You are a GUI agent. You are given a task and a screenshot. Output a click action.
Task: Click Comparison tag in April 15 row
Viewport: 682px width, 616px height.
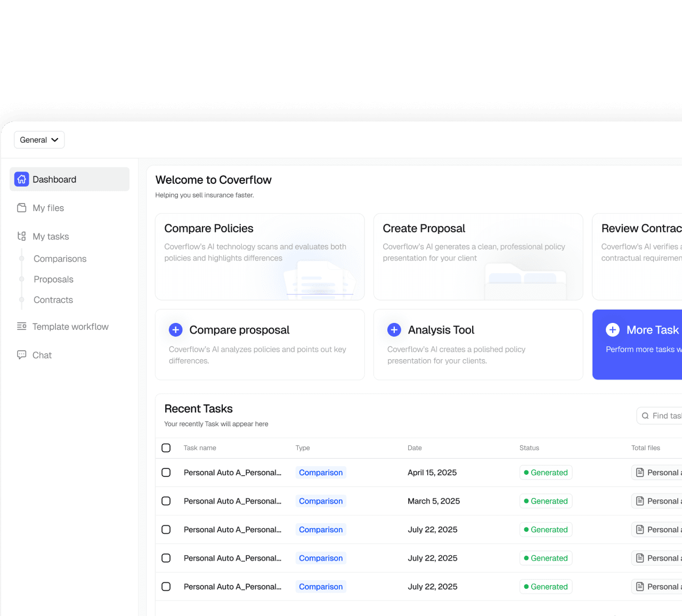321,473
